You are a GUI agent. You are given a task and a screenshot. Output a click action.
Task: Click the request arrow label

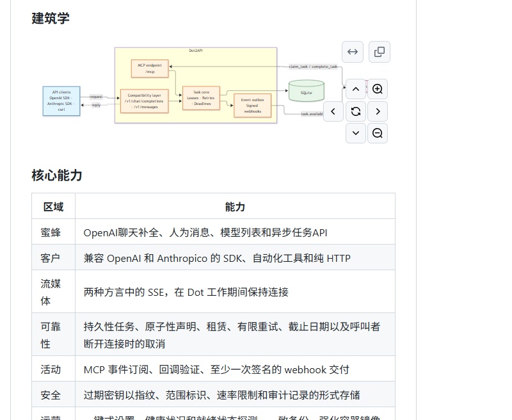click(x=96, y=97)
